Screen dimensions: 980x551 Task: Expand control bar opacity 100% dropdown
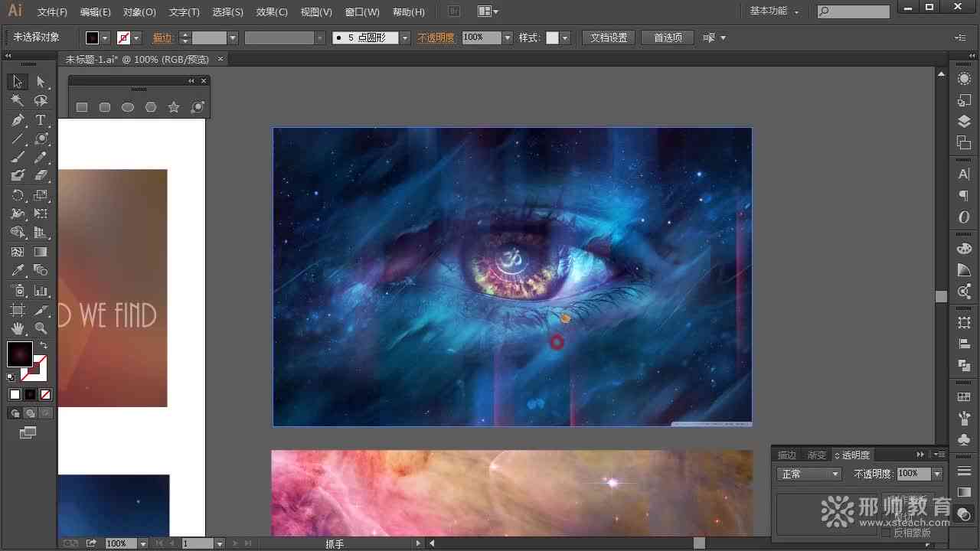tap(507, 37)
